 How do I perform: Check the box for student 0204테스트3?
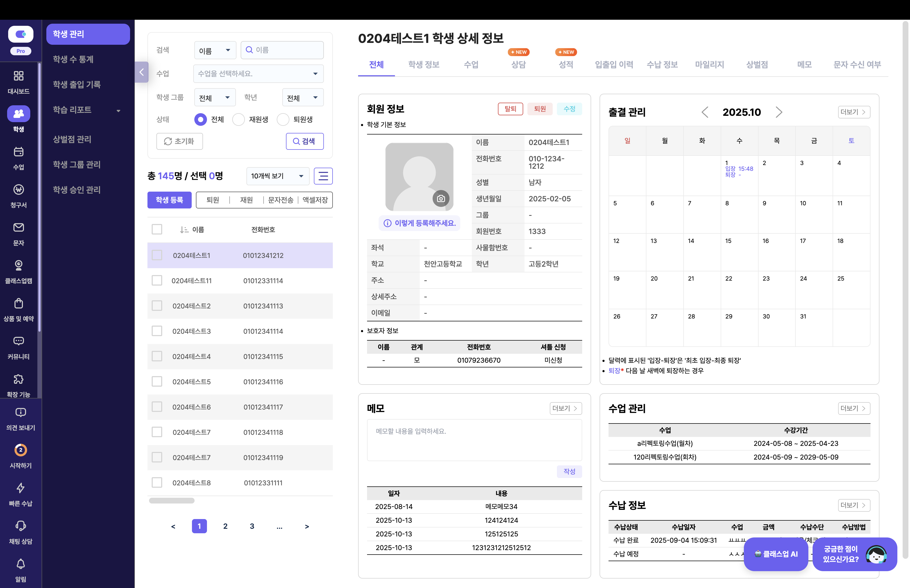(157, 331)
